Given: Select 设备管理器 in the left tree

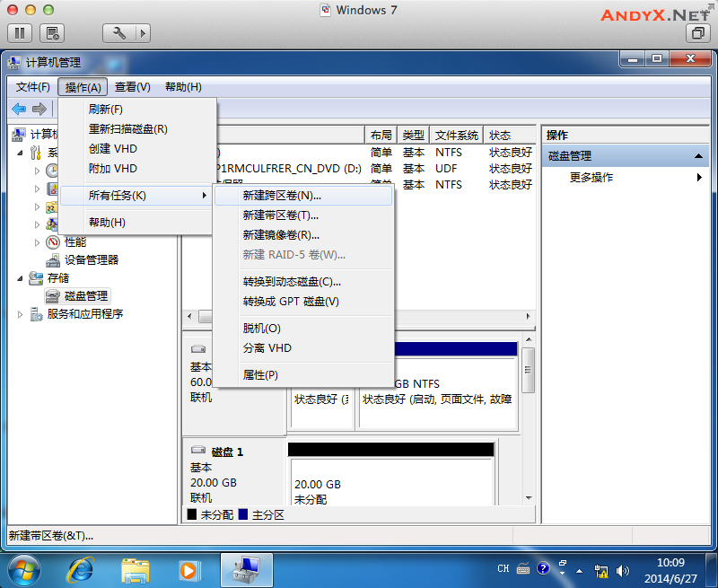Looking at the screenshot, I should [x=91, y=260].
